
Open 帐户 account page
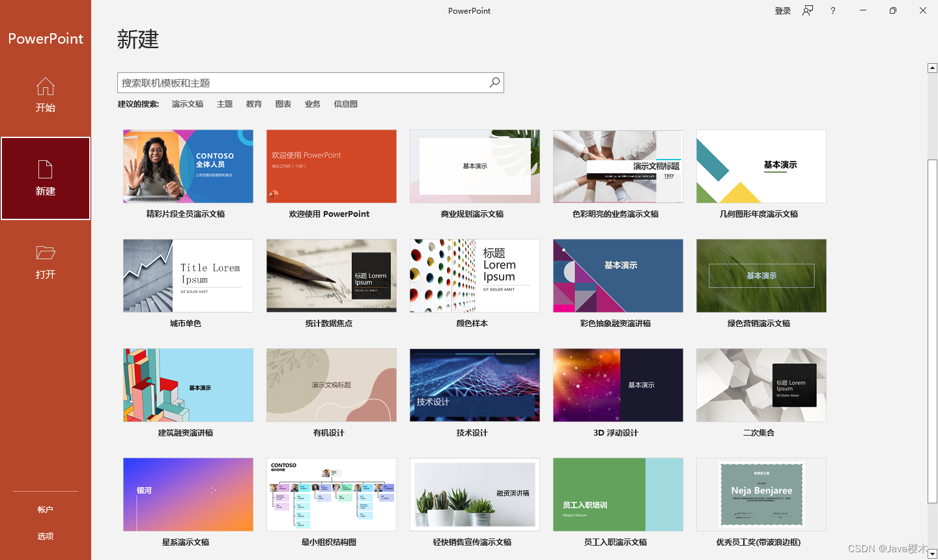(x=46, y=510)
